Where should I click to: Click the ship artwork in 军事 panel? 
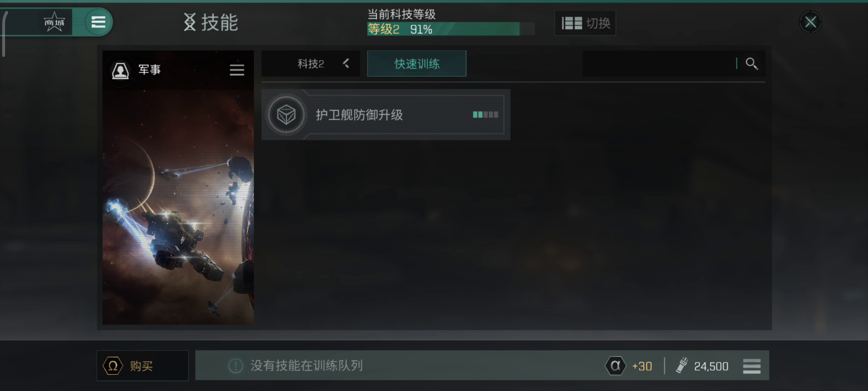[178, 206]
